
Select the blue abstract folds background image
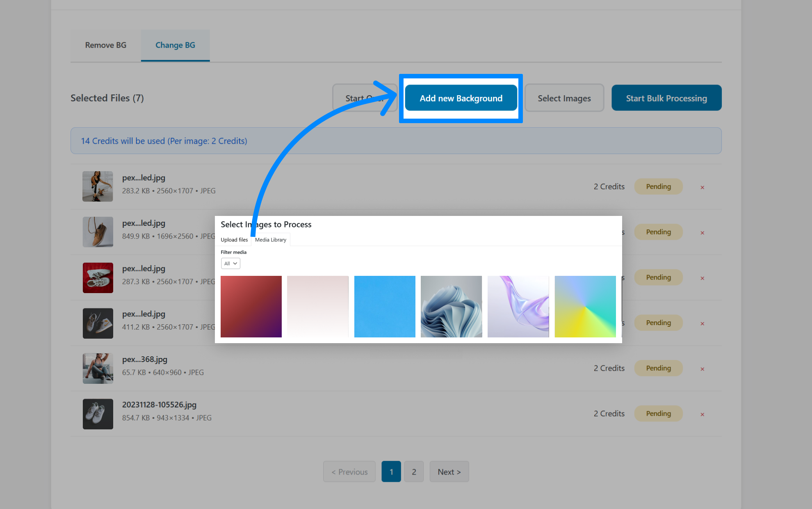[x=451, y=306]
